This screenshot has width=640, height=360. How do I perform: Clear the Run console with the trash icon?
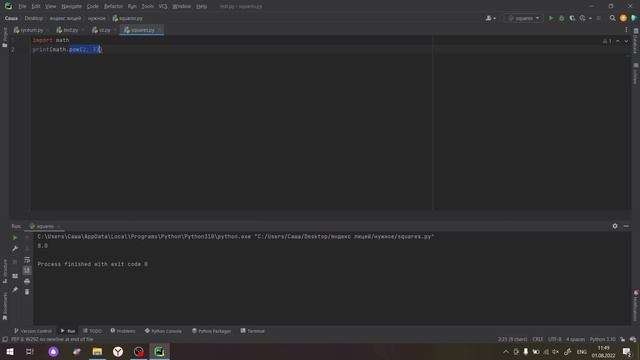click(27, 292)
